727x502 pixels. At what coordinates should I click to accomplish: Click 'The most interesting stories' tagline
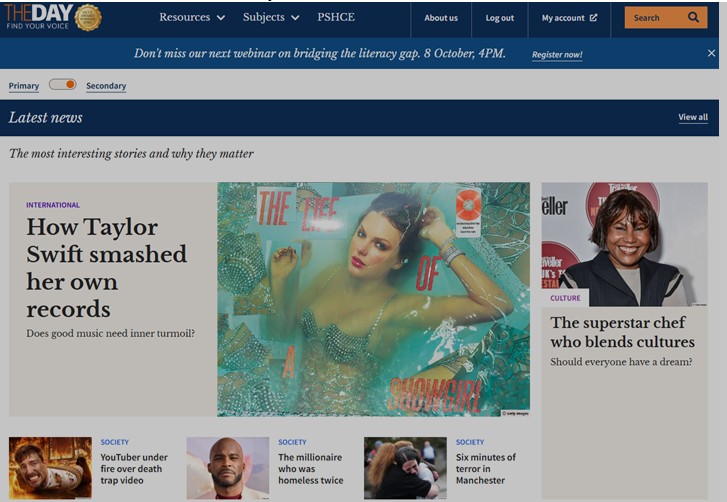pyautogui.click(x=131, y=153)
